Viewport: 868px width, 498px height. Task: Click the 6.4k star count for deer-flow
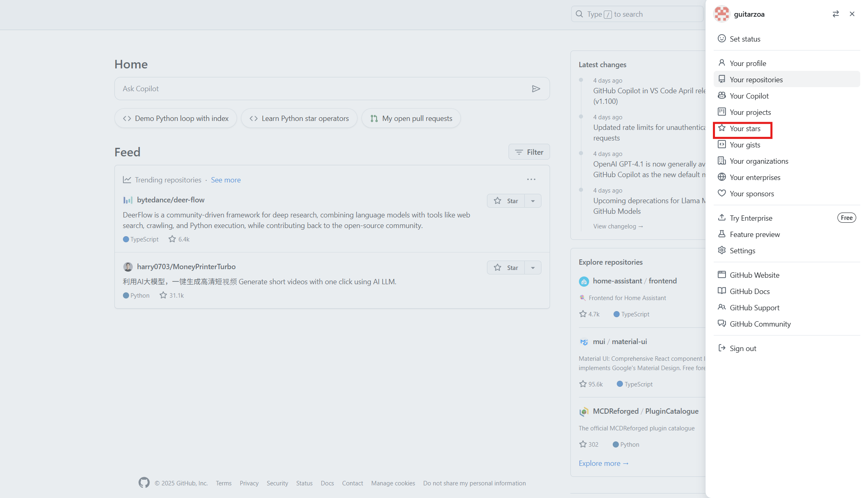coord(179,239)
